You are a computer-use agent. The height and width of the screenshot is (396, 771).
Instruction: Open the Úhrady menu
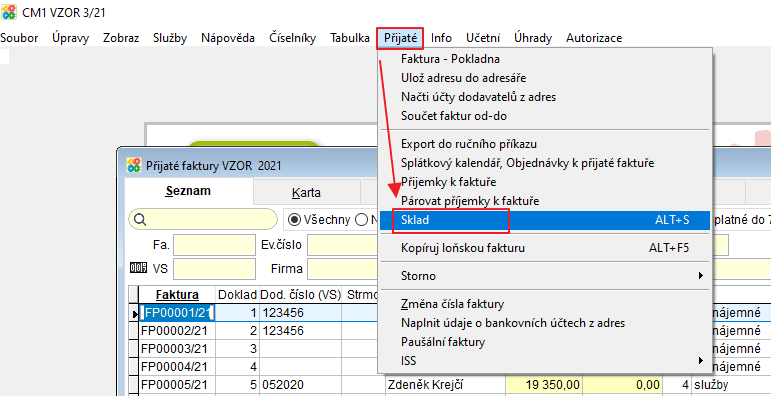(x=533, y=38)
